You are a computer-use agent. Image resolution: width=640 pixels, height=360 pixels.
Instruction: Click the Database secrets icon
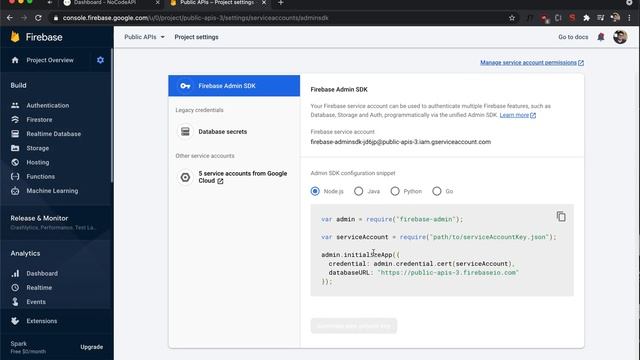pyautogui.click(x=185, y=131)
